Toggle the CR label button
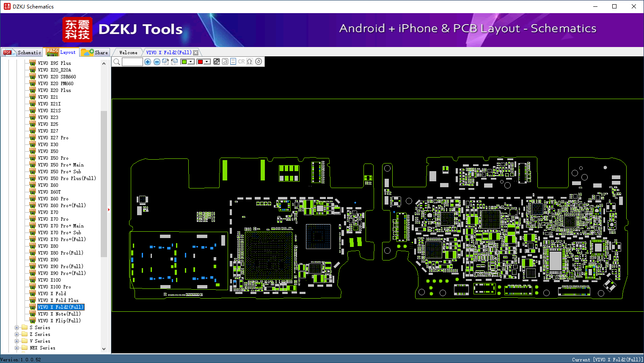644x363 pixels. (x=242, y=62)
